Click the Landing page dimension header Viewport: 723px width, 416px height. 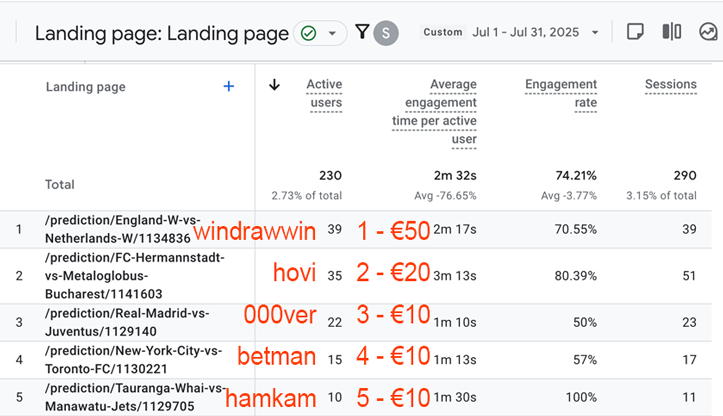(x=85, y=87)
